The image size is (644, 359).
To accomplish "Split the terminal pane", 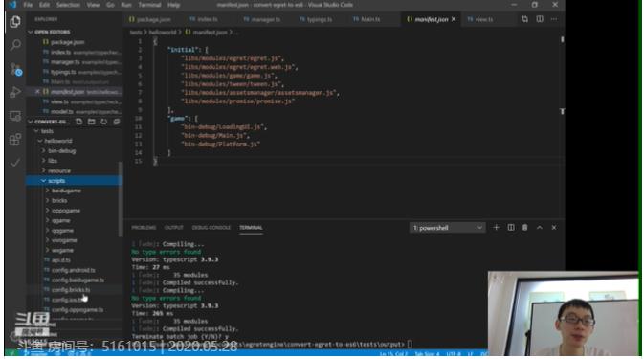I will (511, 228).
